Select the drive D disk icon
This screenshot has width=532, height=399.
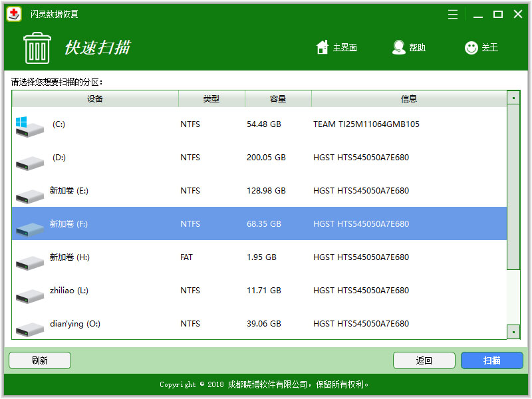30,163
